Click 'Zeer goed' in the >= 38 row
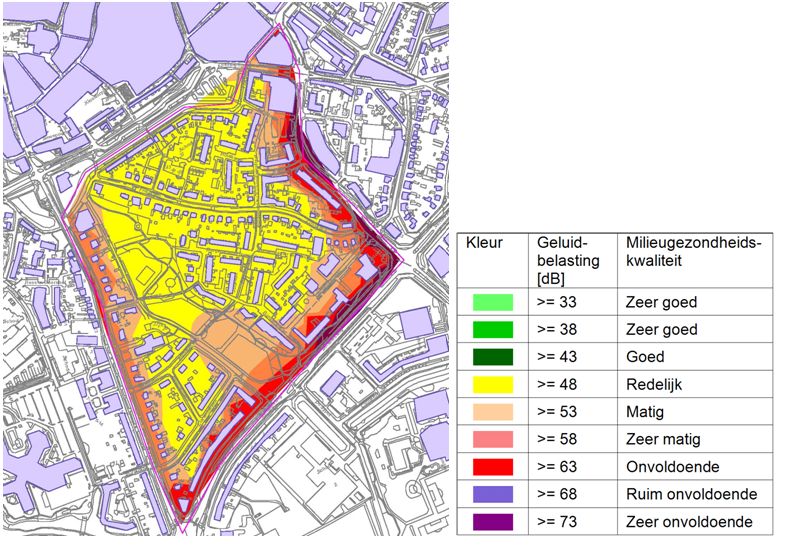This screenshot has height=546, width=786. click(661, 330)
